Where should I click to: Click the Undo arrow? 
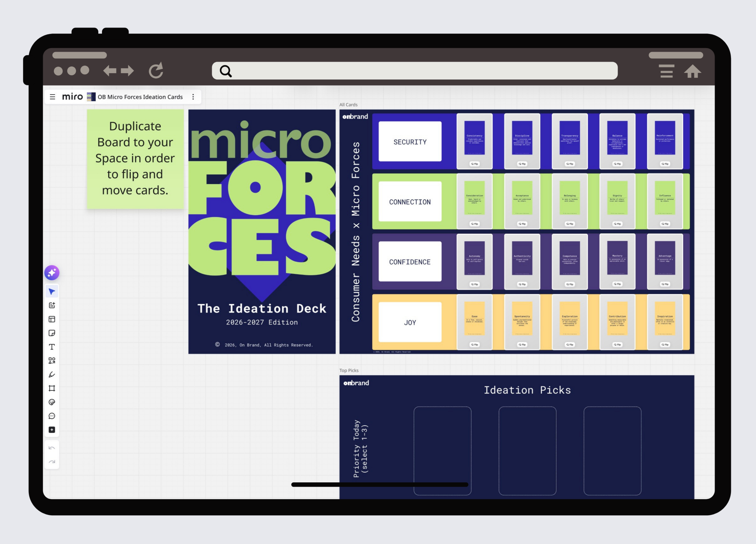[x=52, y=448]
